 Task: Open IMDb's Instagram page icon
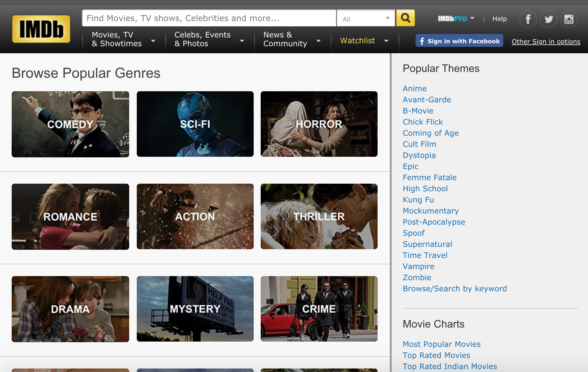[569, 19]
